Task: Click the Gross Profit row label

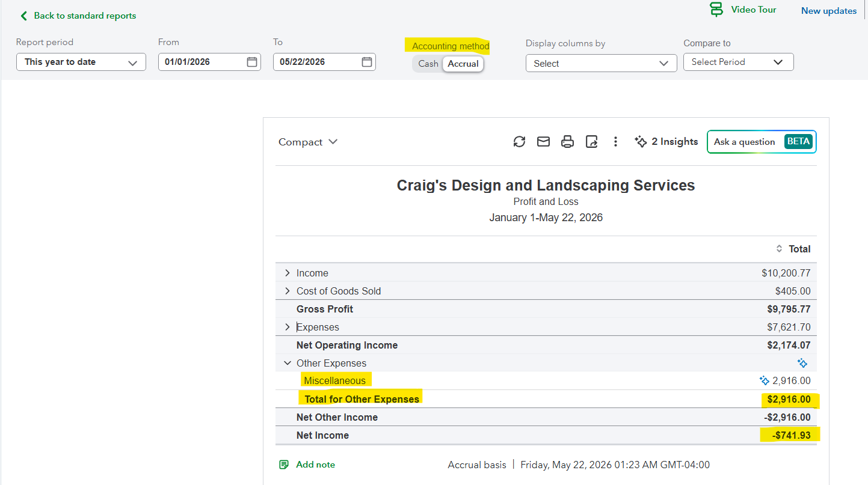Action: pos(325,309)
